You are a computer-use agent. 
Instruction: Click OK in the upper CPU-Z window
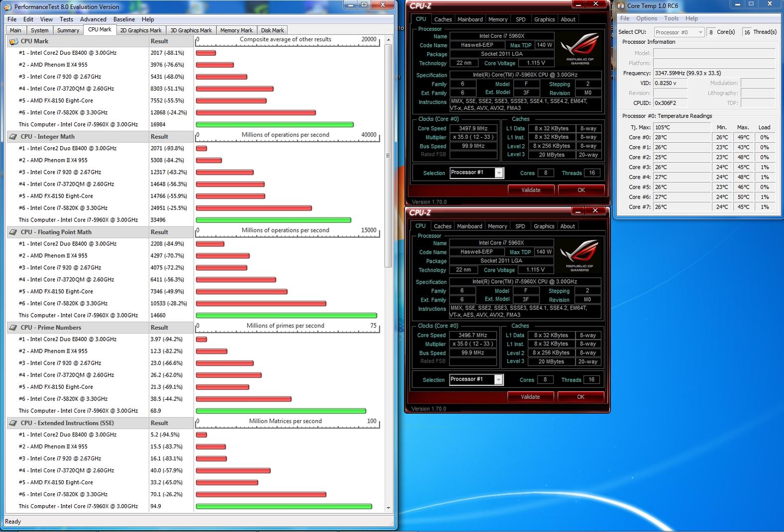[x=581, y=190]
